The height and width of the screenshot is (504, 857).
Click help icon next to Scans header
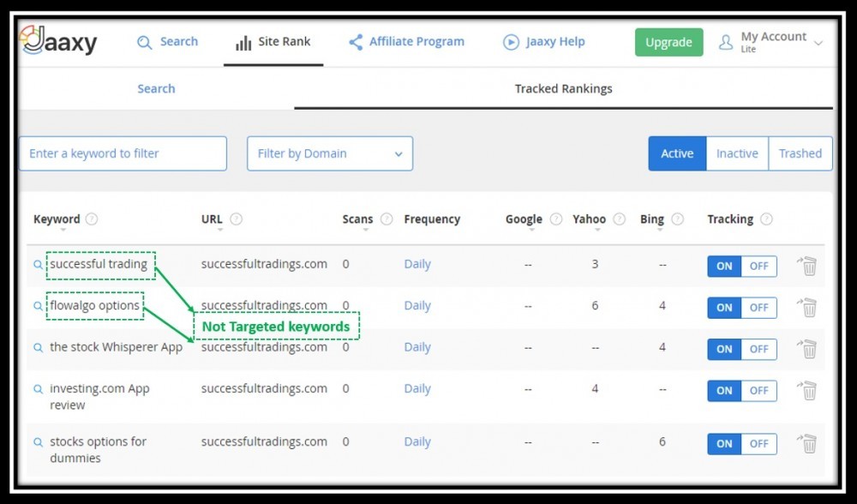(x=387, y=219)
